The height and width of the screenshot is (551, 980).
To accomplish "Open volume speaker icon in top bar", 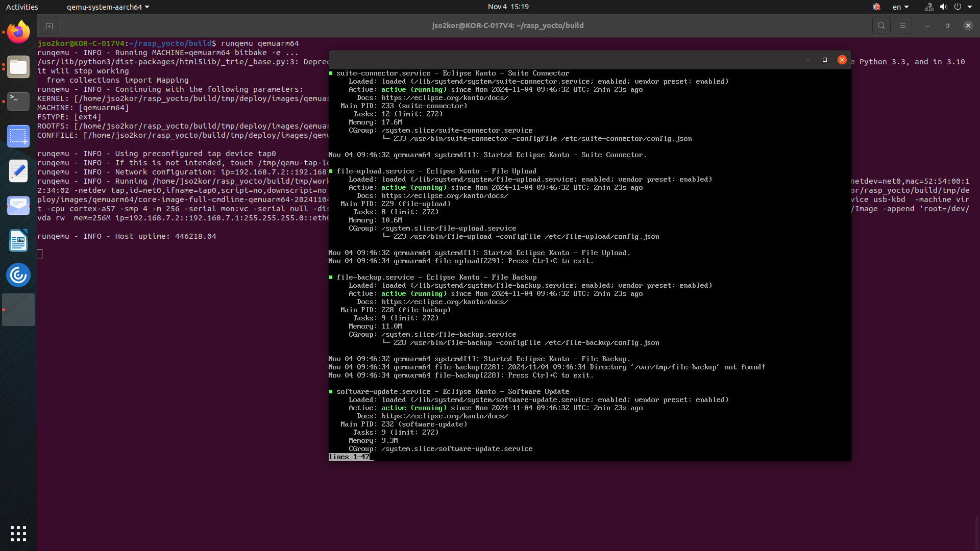I will tap(943, 7).
